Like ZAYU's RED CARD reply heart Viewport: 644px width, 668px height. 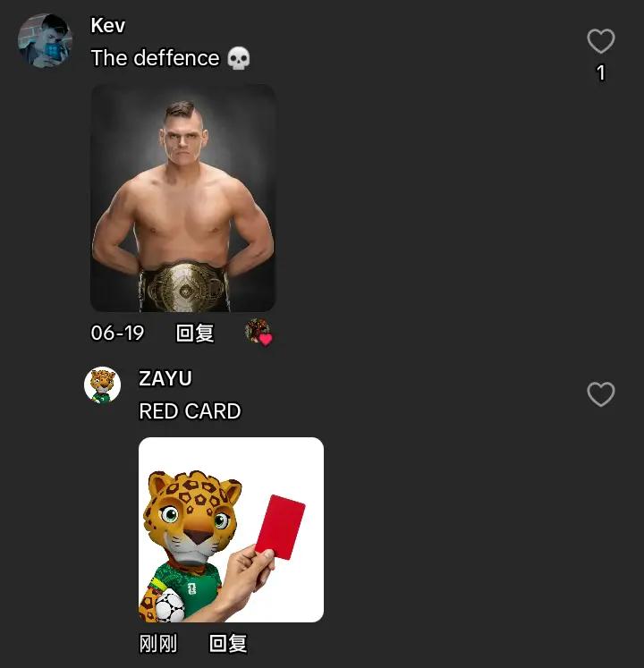pos(600,394)
